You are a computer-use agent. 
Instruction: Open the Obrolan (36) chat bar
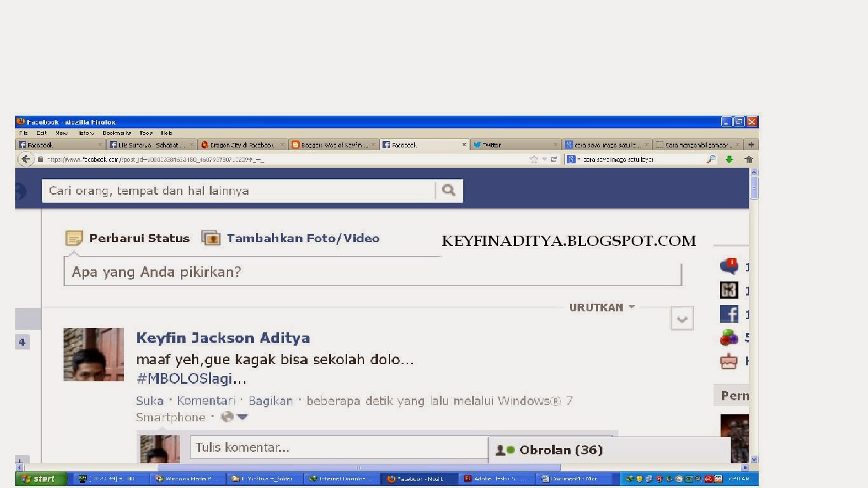610,450
